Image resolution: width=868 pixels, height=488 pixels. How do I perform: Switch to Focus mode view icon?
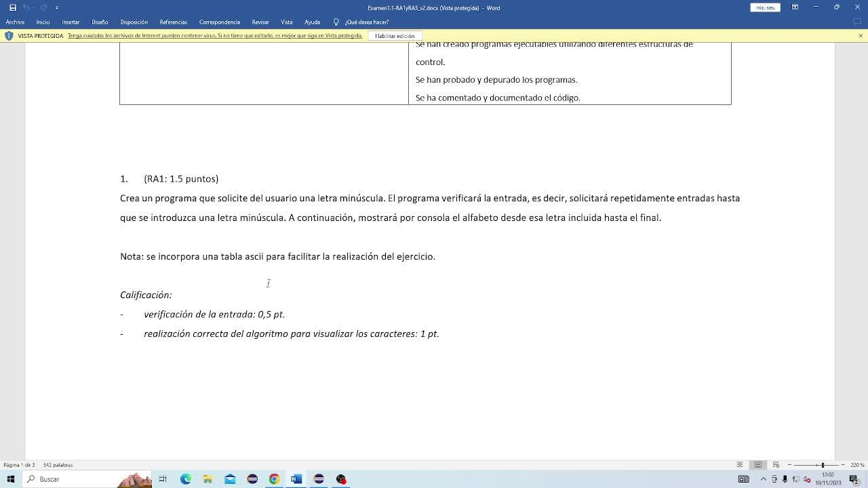pos(740,465)
